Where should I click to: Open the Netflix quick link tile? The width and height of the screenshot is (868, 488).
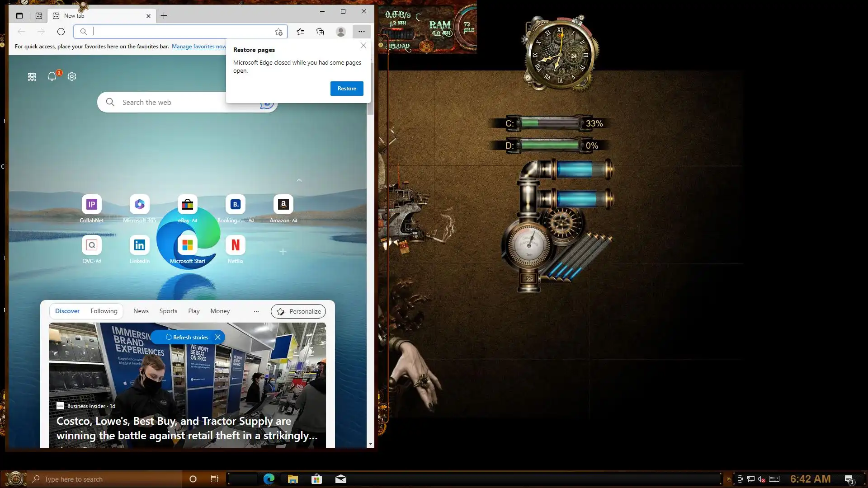235,245
